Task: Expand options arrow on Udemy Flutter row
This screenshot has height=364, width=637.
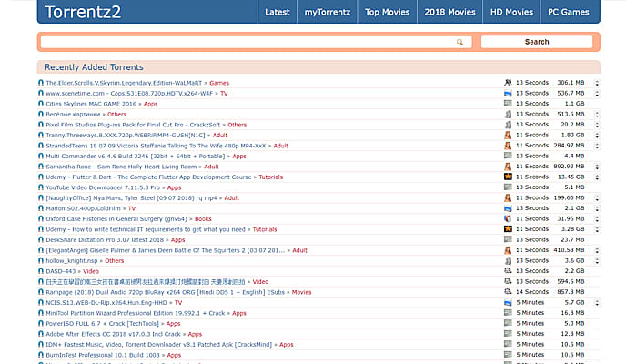Action: (597, 177)
